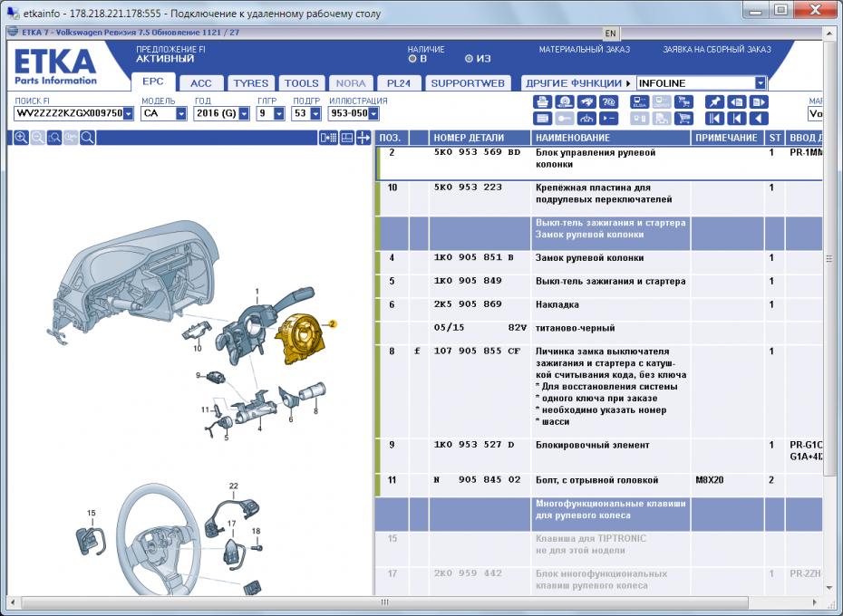Click the single shopping cart icon
Screen dimensions: 843x616
coord(683,119)
